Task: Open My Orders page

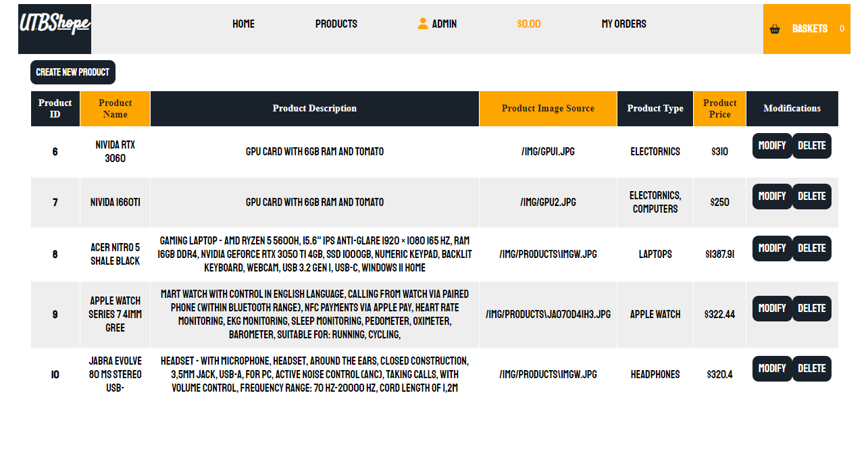Action: click(624, 24)
